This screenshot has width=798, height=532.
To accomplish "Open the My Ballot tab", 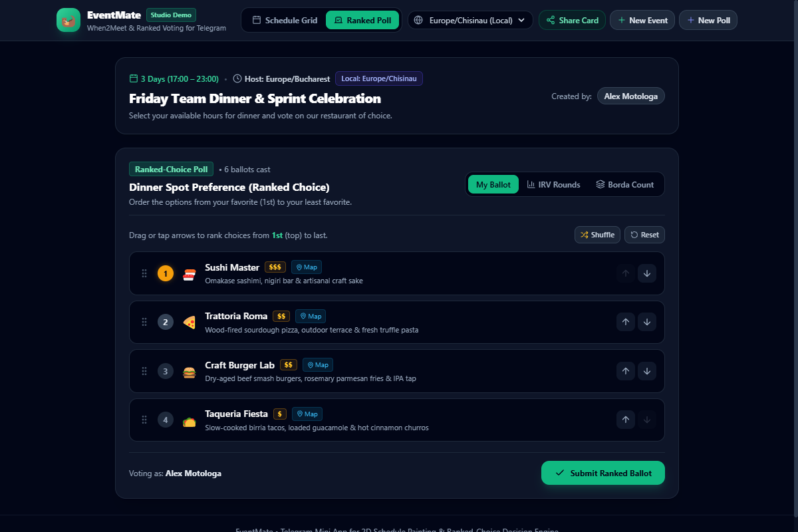I will coord(493,185).
